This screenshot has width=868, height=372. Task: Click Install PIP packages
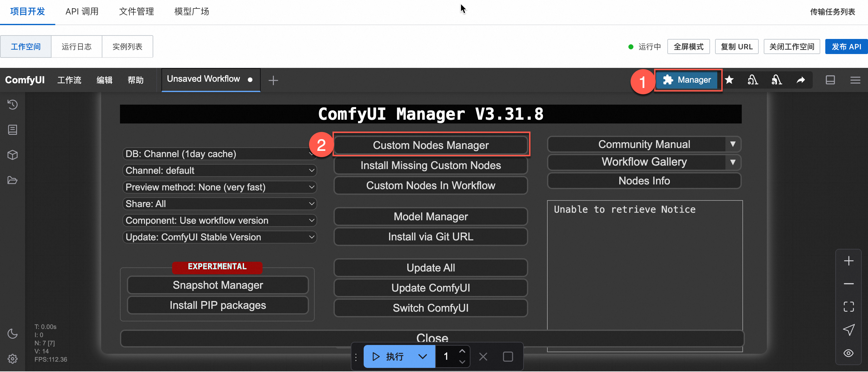pos(218,305)
